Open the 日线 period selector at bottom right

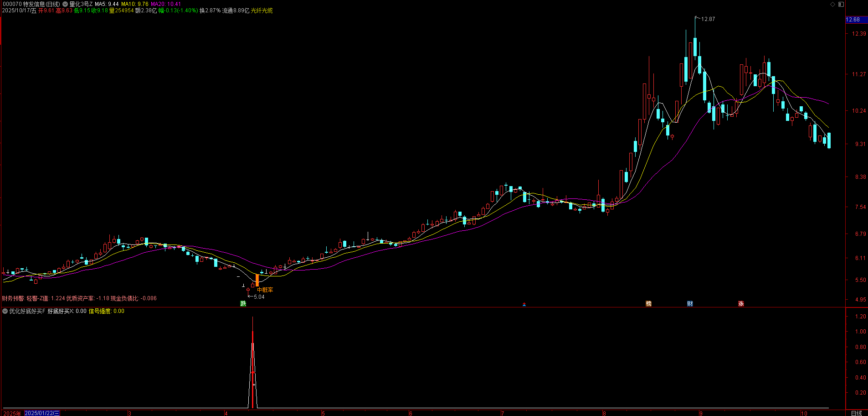(856, 413)
